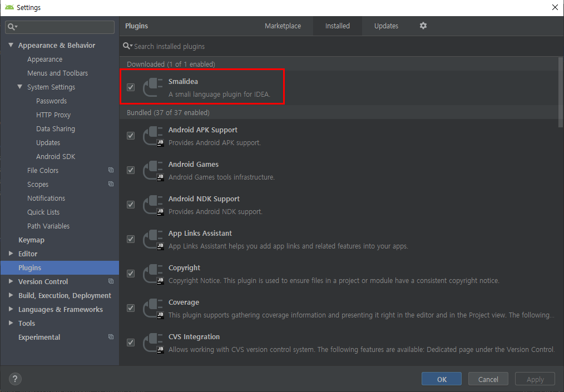The width and height of the screenshot is (564, 392).
Task: Open Path Variables settings
Action: (48, 226)
